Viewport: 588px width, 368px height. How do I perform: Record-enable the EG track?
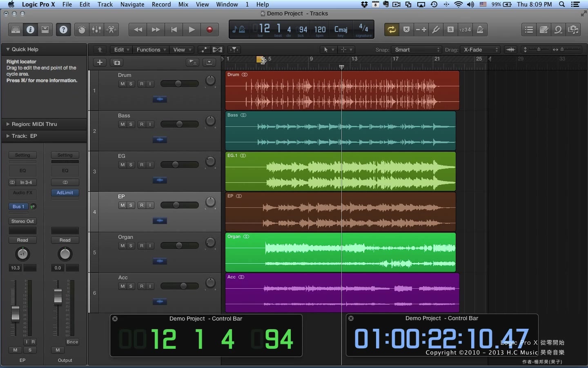coord(142,165)
